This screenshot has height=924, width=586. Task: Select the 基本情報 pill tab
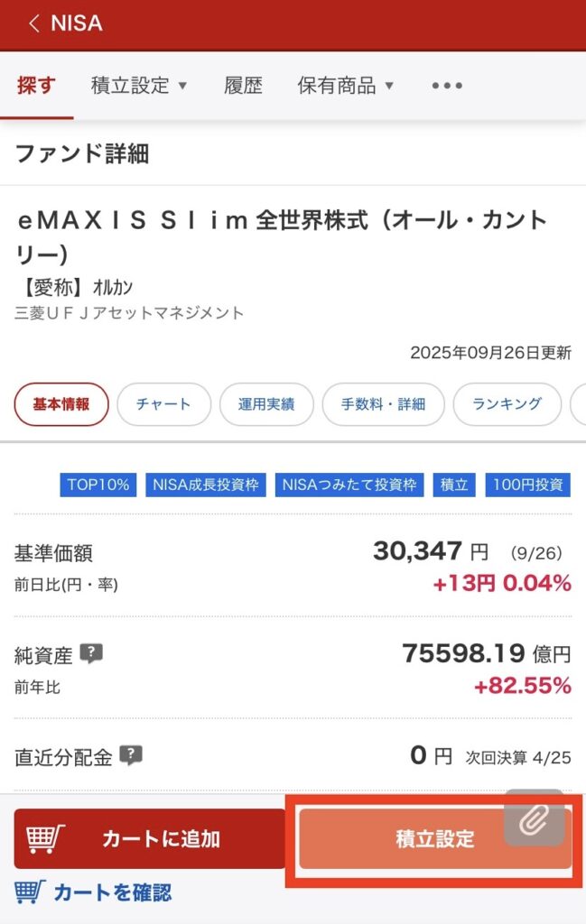pos(61,404)
